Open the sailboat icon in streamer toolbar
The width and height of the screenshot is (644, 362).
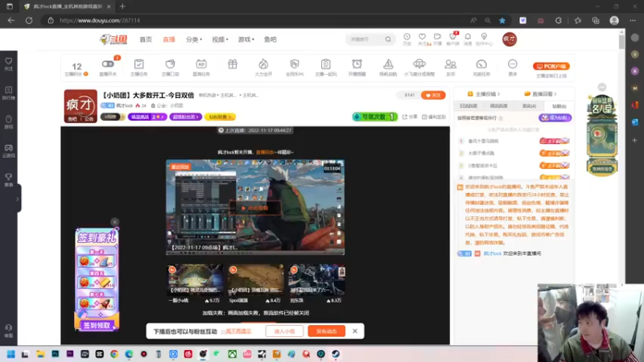[388, 64]
